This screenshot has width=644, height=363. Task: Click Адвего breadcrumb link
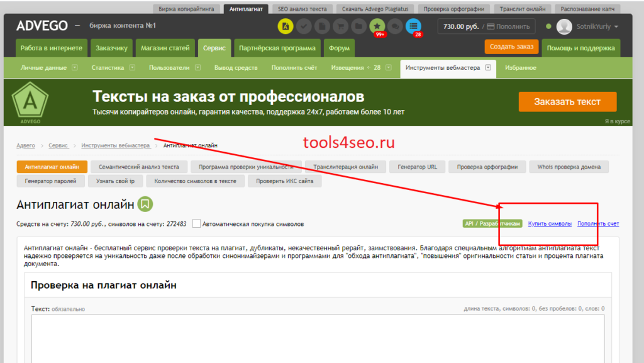click(25, 145)
